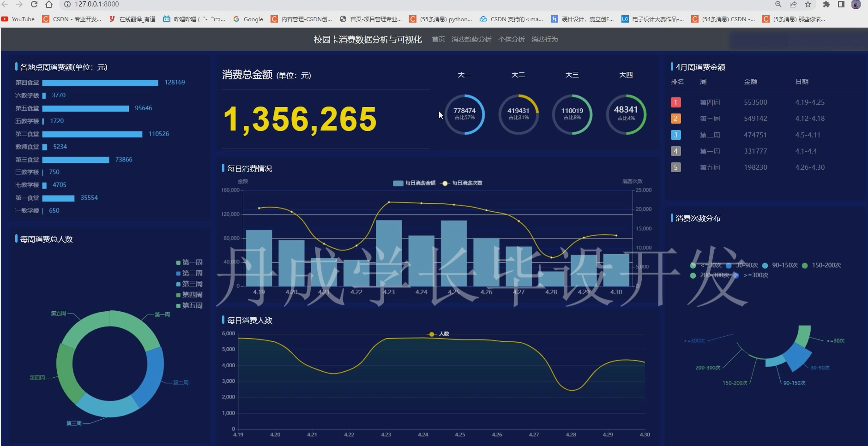The width and height of the screenshot is (868, 446).
Task: Open the zoom magnifier icon in address bar
Action: click(778, 4)
